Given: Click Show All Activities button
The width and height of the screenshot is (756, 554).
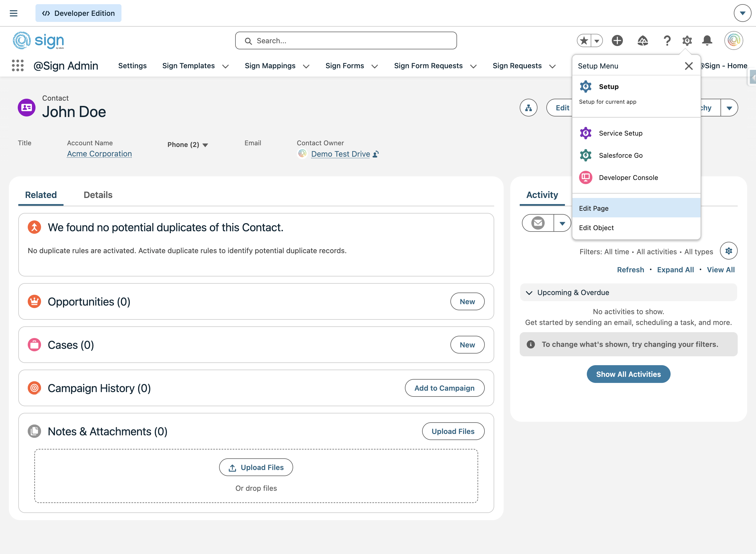Looking at the screenshot, I should click(628, 374).
